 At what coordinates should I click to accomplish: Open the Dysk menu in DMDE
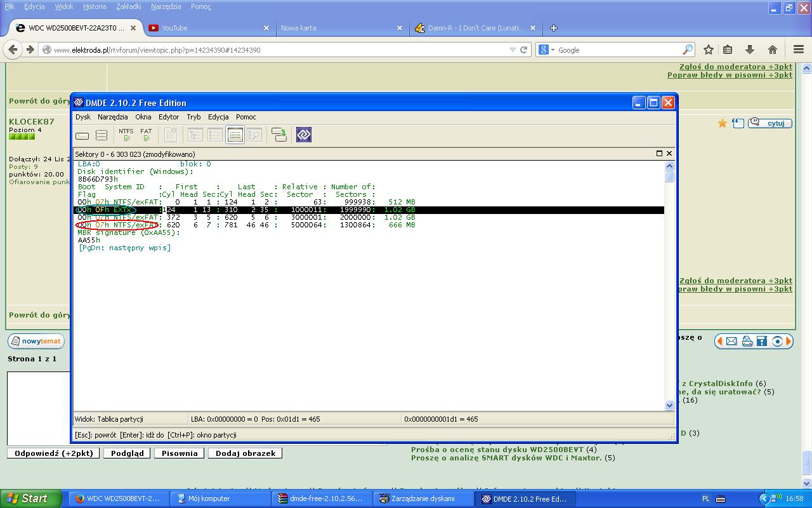coord(83,117)
